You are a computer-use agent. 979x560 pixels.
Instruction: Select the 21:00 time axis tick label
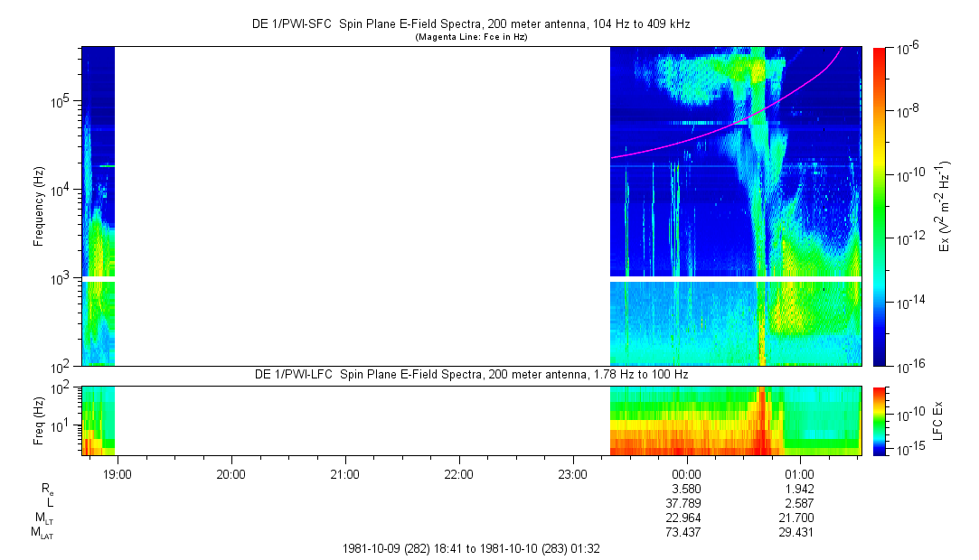coord(345,472)
